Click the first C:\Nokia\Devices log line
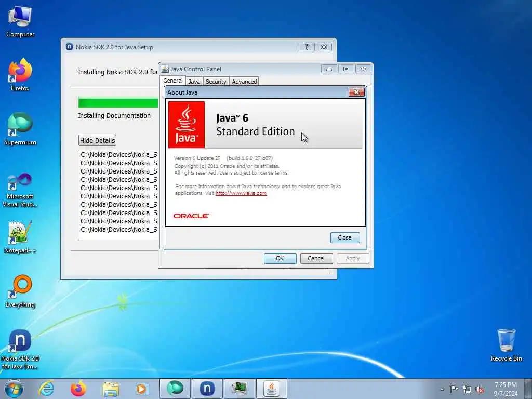The width and height of the screenshot is (532, 399). [119, 155]
